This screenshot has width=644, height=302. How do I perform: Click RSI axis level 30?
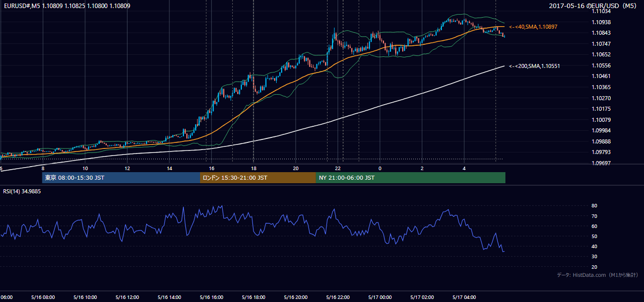click(x=595, y=257)
